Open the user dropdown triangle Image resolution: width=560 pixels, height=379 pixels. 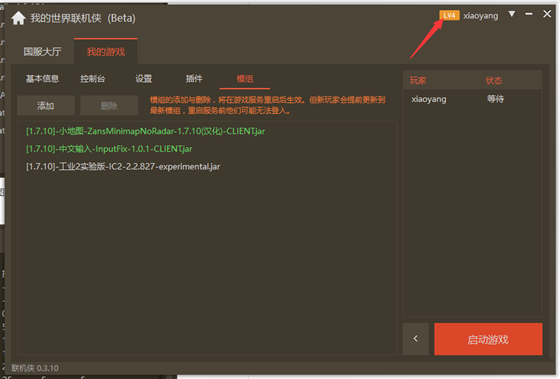tap(512, 14)
